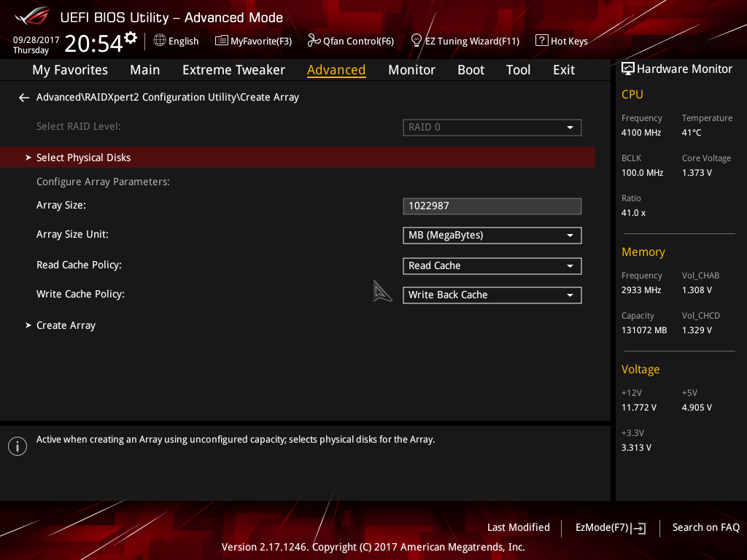This screenshot has height=560, width=747.
Task: Click +5V value 4.905 V
Action: (x=697, y=408)
